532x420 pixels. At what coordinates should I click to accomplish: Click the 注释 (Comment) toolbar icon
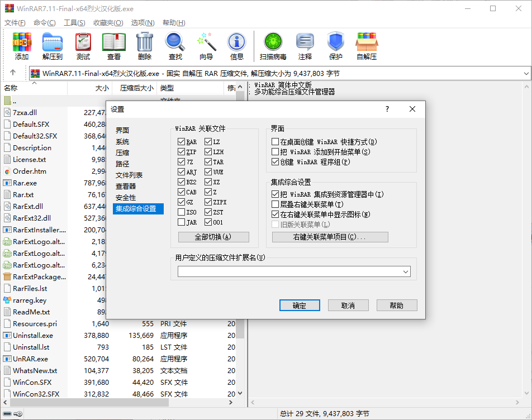[305, 42]
